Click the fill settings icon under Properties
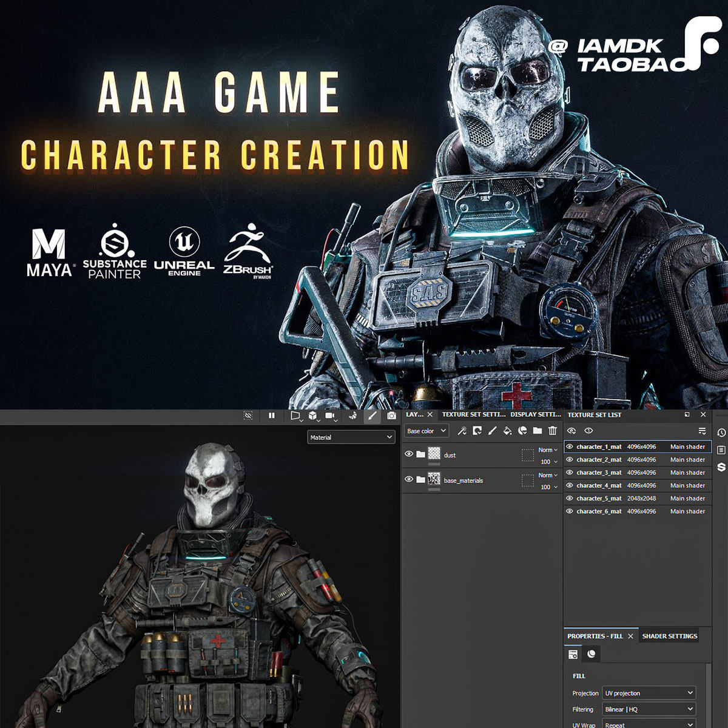 573,654
